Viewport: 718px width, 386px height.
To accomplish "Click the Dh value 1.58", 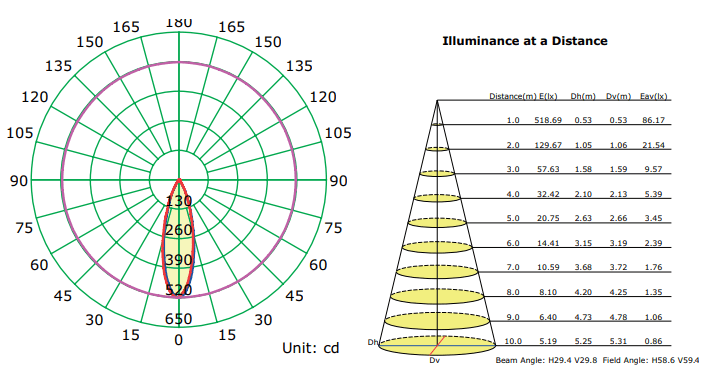I will pyautogui.click(x=583, y=169).
